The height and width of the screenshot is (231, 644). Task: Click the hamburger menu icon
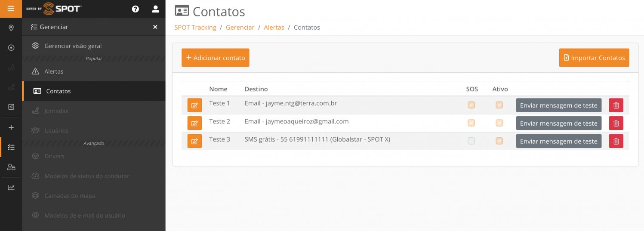11,9
